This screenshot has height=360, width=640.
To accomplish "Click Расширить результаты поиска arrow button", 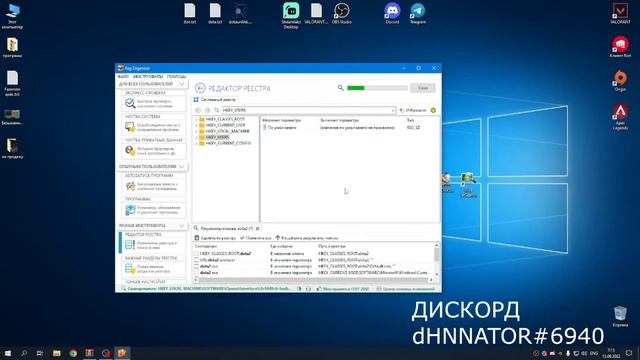I will [x=307, y=238].
